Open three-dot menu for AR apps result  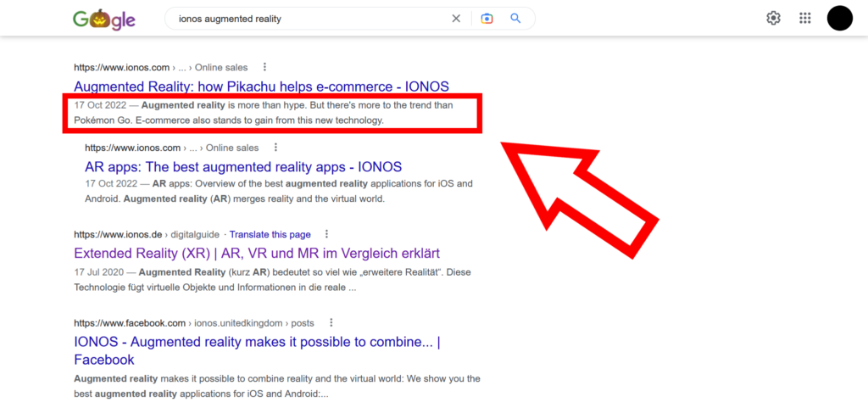(276, 148)
